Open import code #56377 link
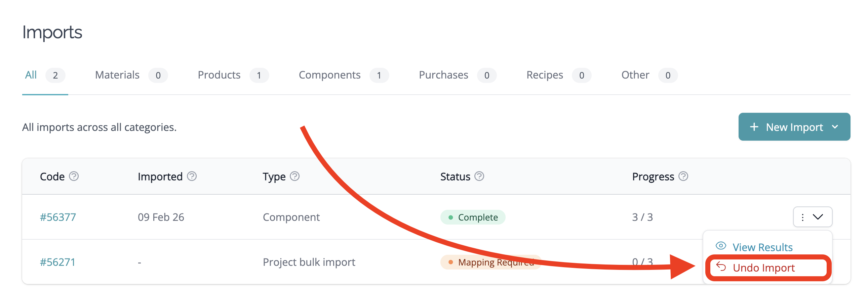This screenshot has height=290, width=868. [x=58, y=217]
